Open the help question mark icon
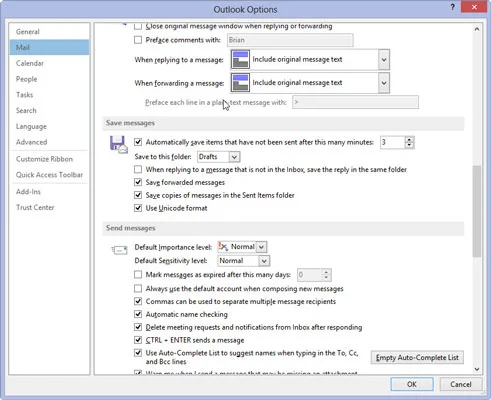The image size is (491, 400). pos(452,7)
